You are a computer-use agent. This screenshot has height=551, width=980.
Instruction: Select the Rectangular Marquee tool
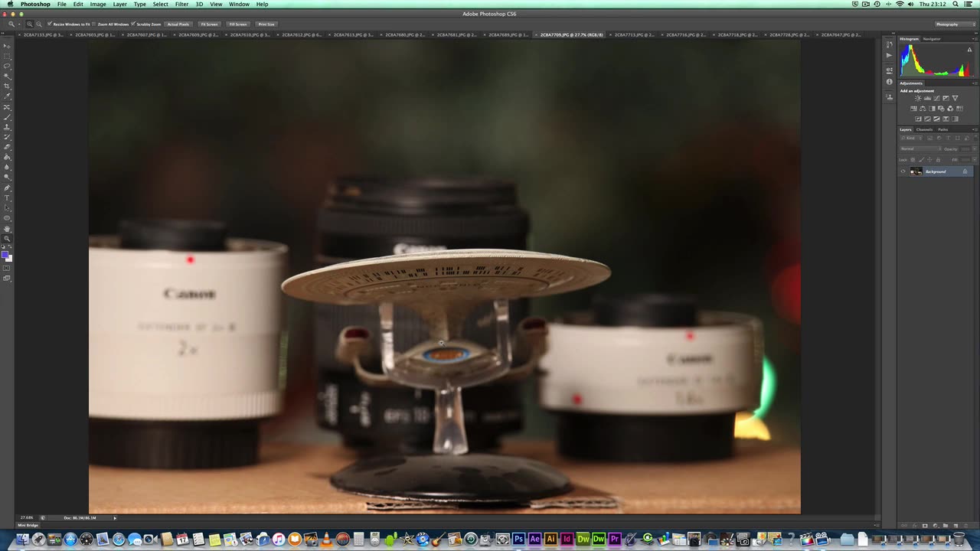(x=8, y=57)
